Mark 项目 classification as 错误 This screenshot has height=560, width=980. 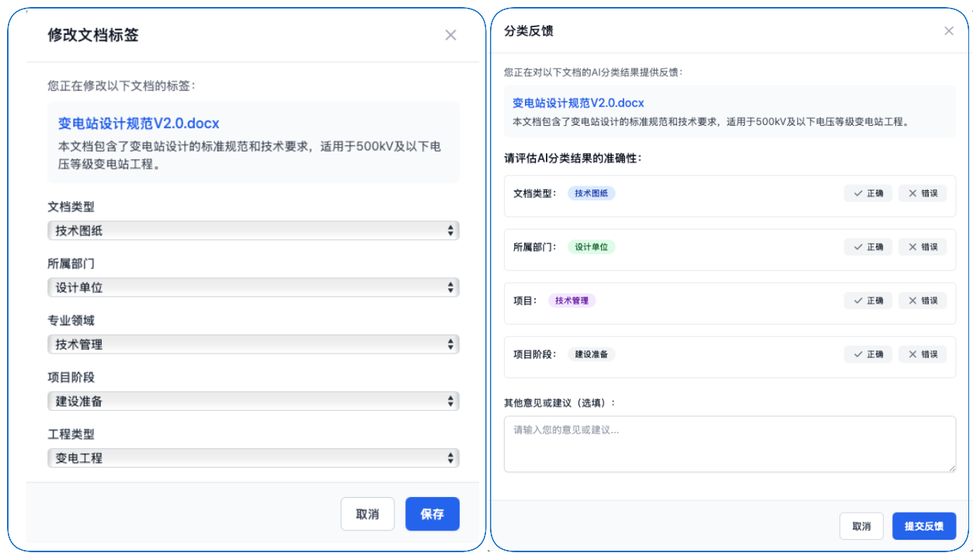pos(923,301)
